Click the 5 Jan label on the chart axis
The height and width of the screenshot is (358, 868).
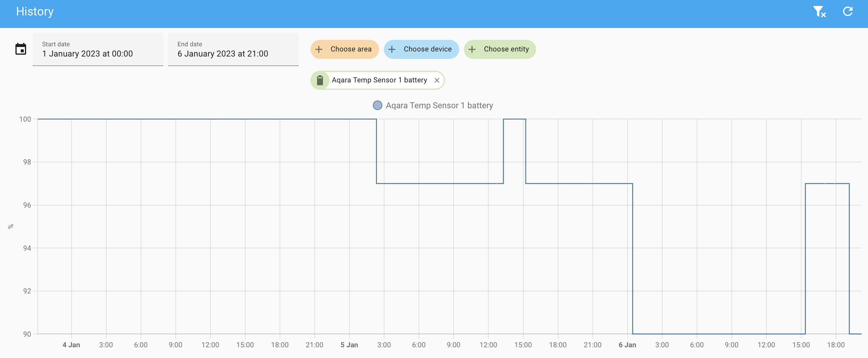(349, 345)
